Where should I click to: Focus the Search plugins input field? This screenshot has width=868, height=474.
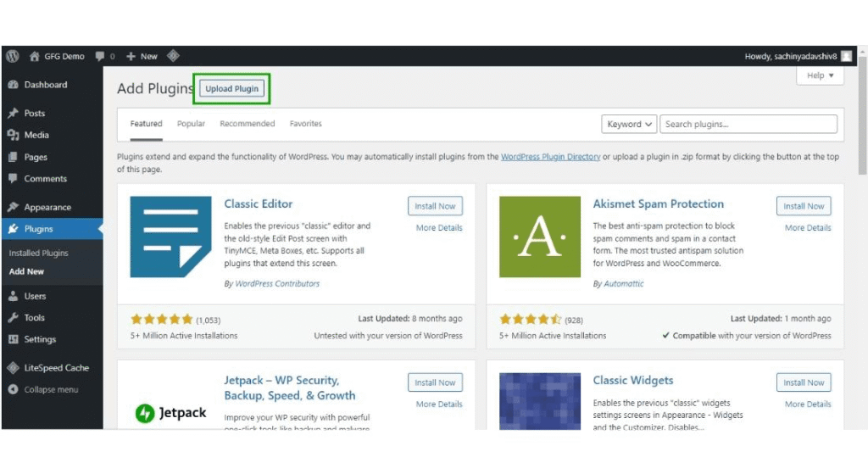click(x=748, y=124)
